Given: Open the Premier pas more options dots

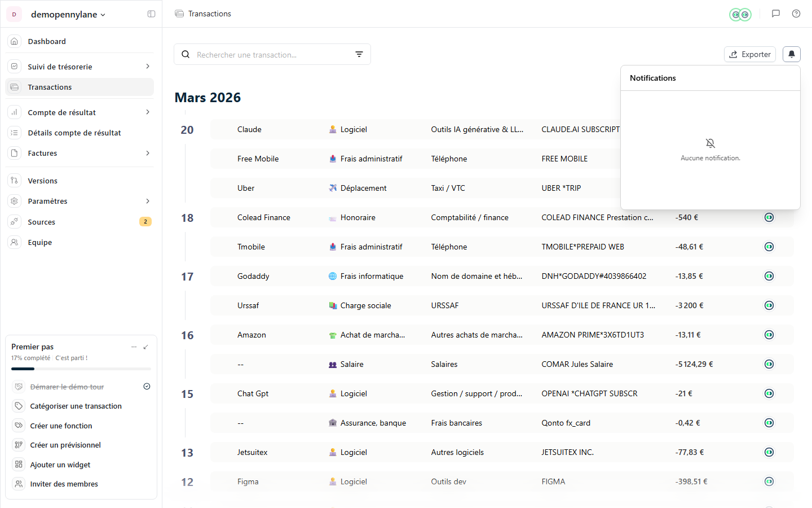Looking at the screenshot, I should (134, 347).
